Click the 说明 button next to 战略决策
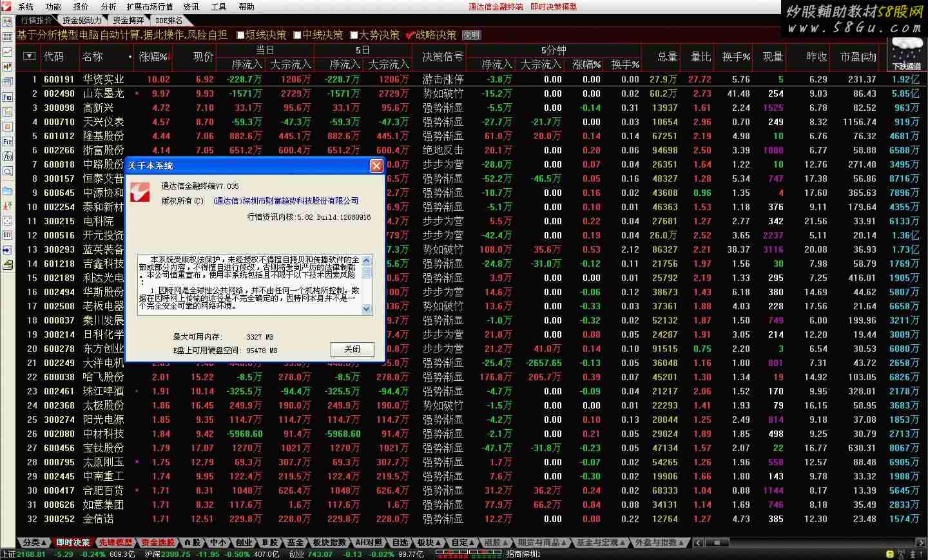This screenshot has width=928, height=560. [x=471, y=35]
